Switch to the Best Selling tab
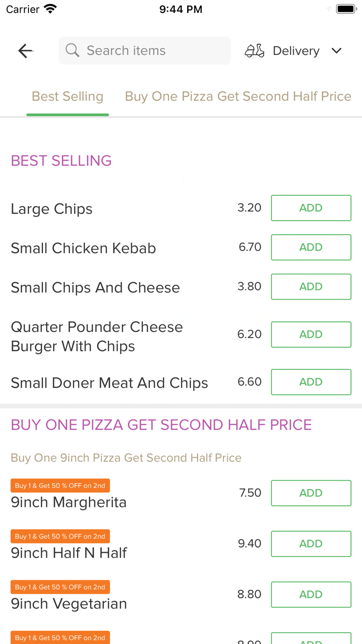The height and width of the screenshot is (644, 362). pos(67,96)
